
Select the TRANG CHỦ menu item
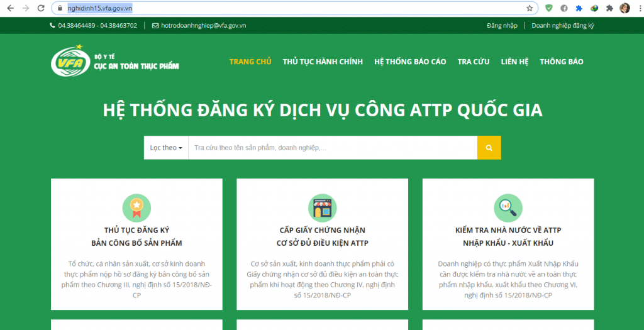250,62
